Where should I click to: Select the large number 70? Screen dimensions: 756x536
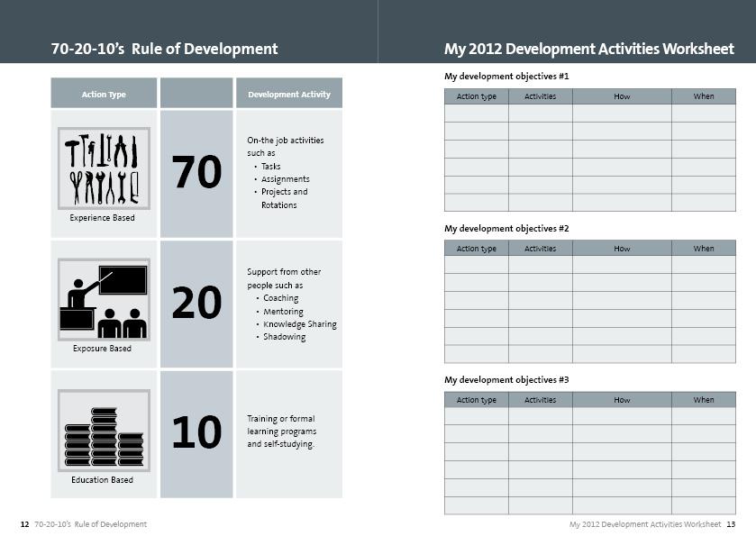tap(196, 172)
